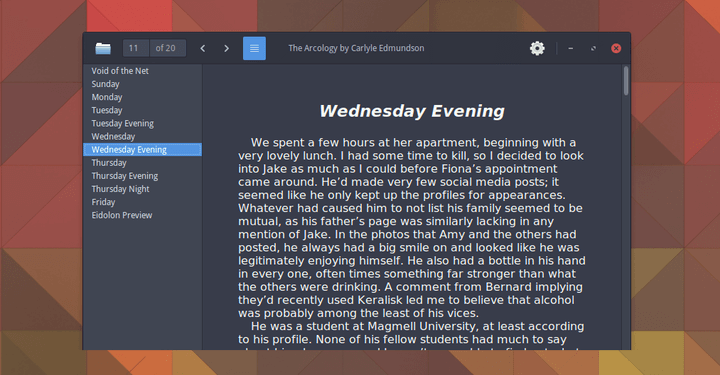
Task: Open a book with the folder icon
Action: 103,48
